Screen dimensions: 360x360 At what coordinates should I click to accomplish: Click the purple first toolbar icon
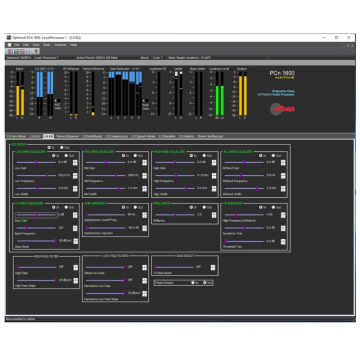(x=10, y=51)
